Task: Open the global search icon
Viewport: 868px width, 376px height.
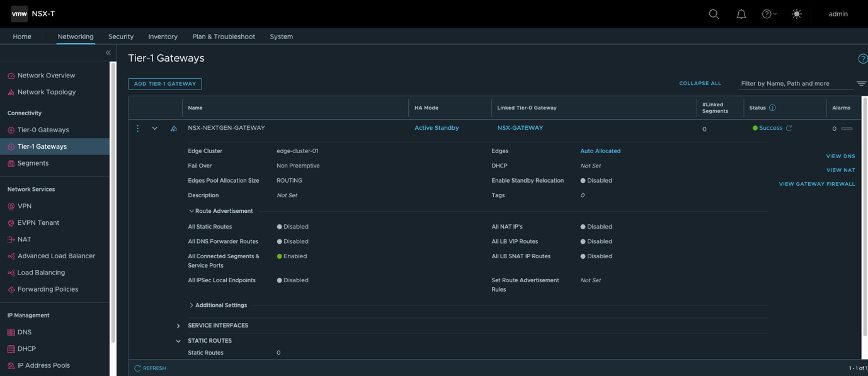Action: 714,14
